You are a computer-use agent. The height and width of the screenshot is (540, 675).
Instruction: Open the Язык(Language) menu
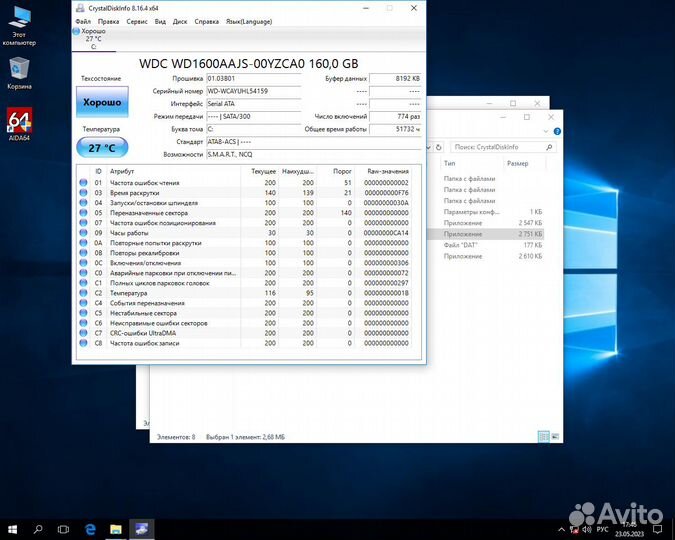pyautogui.click(x=249, y=22)
